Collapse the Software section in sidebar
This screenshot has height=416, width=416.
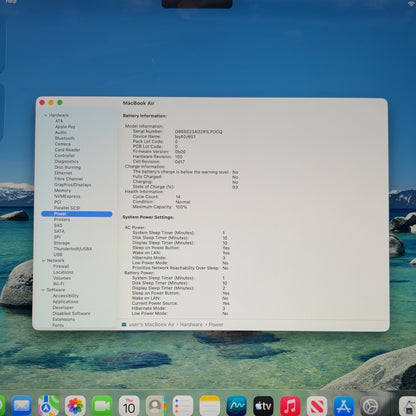pos(43,290)
